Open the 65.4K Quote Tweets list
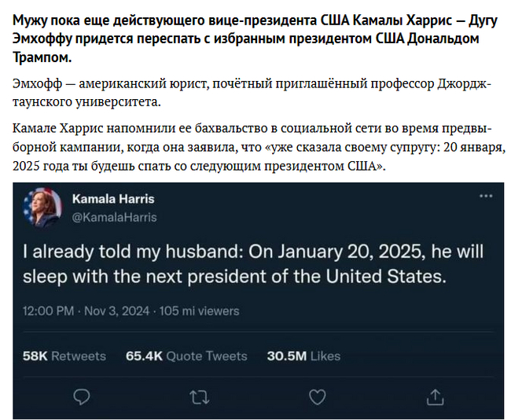This screenshot has height=420, width=511. point(186,356)
